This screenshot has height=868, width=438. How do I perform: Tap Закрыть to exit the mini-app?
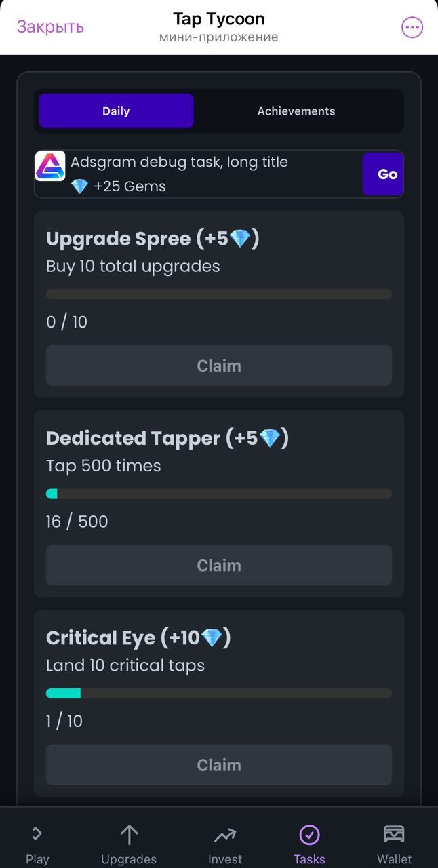(x=49, y=26)
